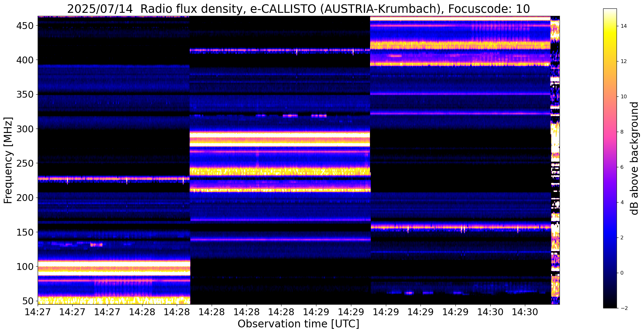The image size is (644, 333).
Task: Click the 0 tick label on the colorbar
Action: 622,273
